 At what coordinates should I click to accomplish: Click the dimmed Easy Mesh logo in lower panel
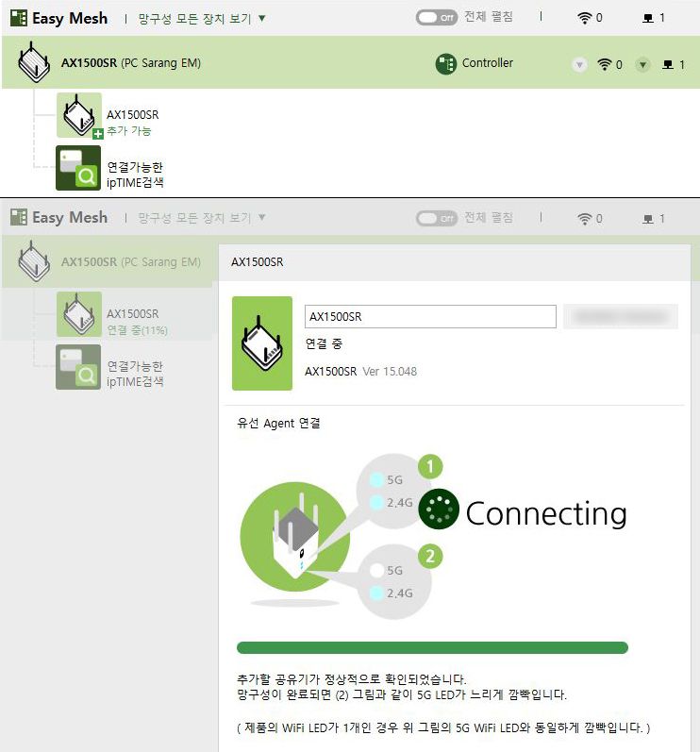click(x=59, y=217)
